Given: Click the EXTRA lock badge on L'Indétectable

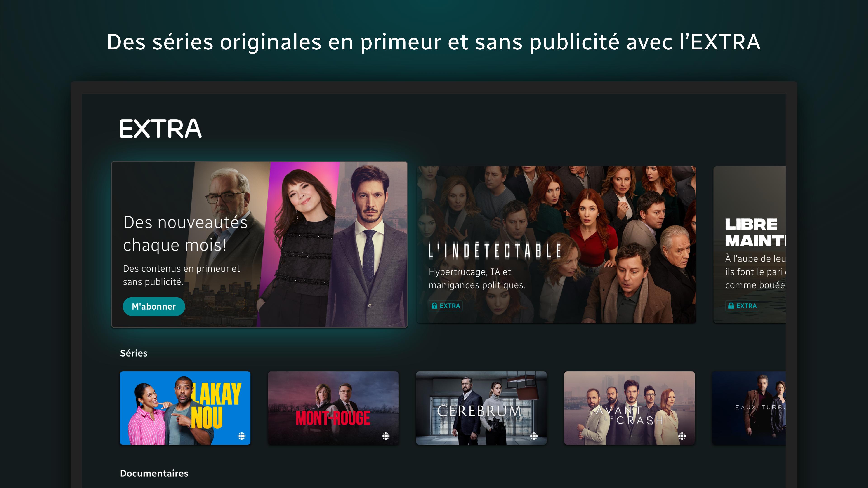Looking at the screenshot, I should pos(446,306).
